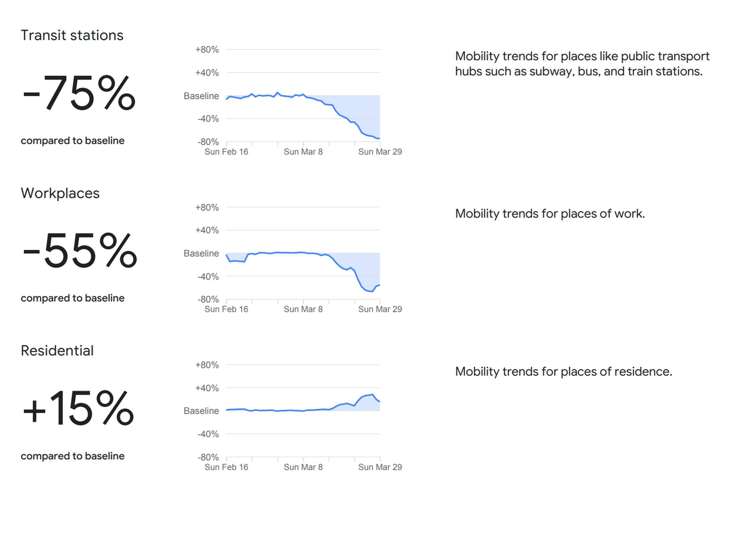Image resolution: width=756 pixels, height=543 pixels.
Task: Click the +80% axis label on transit chart
Action: point(207,50)
